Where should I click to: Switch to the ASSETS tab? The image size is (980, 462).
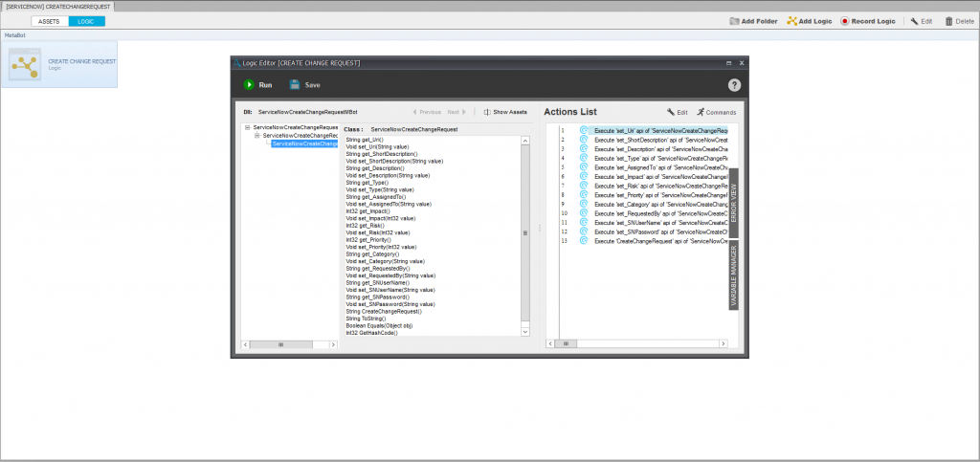tap(49, 21)
